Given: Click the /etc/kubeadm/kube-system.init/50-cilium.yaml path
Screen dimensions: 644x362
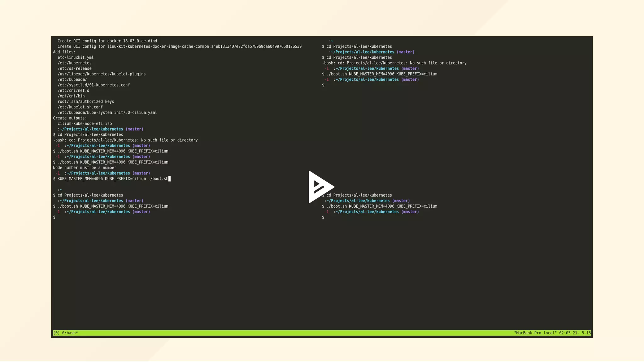Looking at the screenshot, I should [107, 113].
